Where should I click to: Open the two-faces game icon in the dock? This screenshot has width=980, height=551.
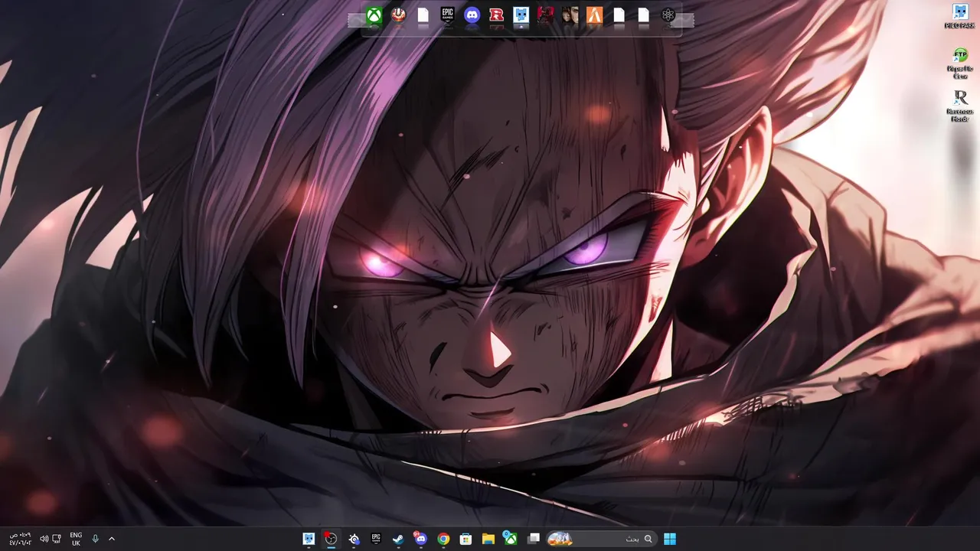[x=570, y=15]
